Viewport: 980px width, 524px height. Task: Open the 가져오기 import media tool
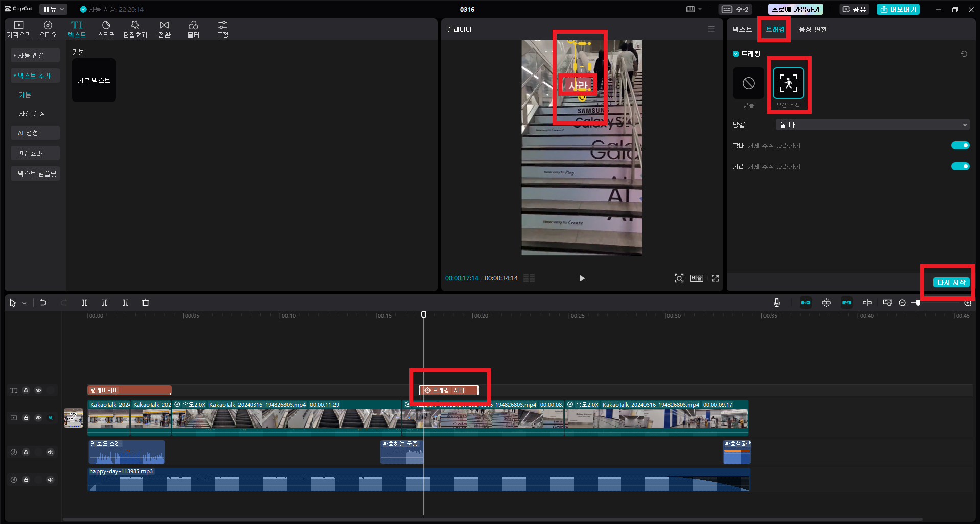18,30
